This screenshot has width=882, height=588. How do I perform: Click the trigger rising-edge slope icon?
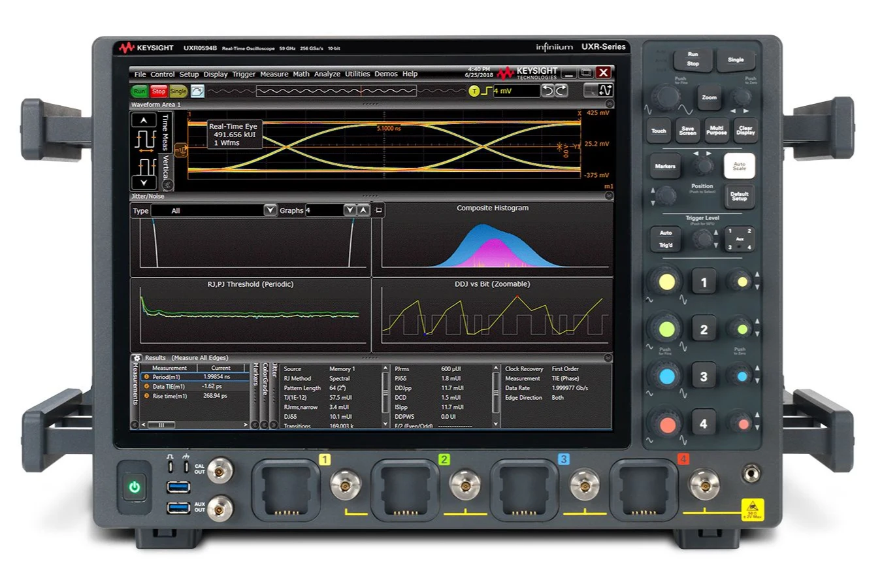tap(486, 91)
